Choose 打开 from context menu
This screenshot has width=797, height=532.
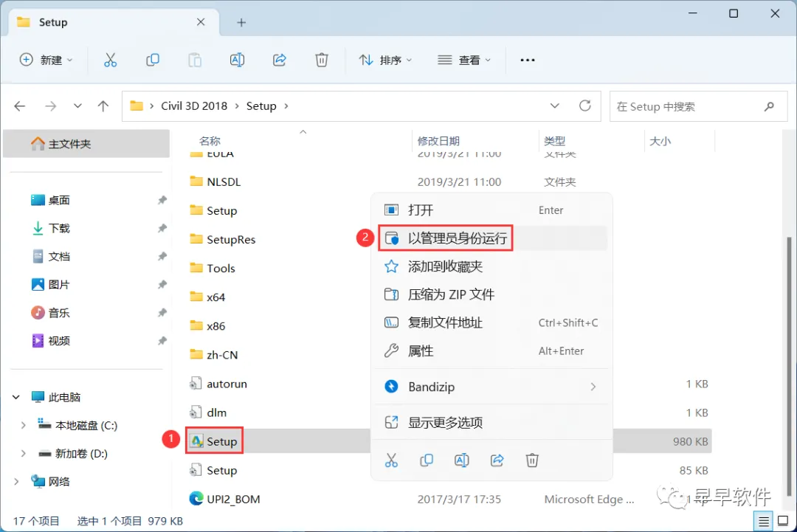(x=491, y=210)
